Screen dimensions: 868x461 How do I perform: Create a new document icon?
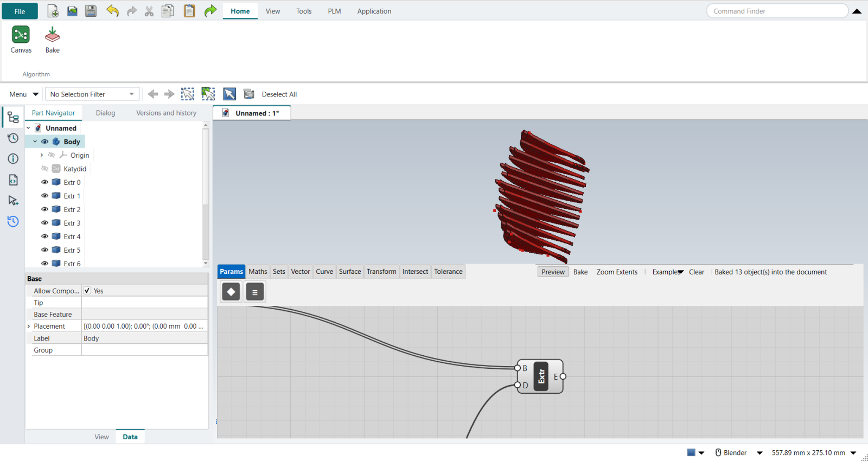(53, 11)
